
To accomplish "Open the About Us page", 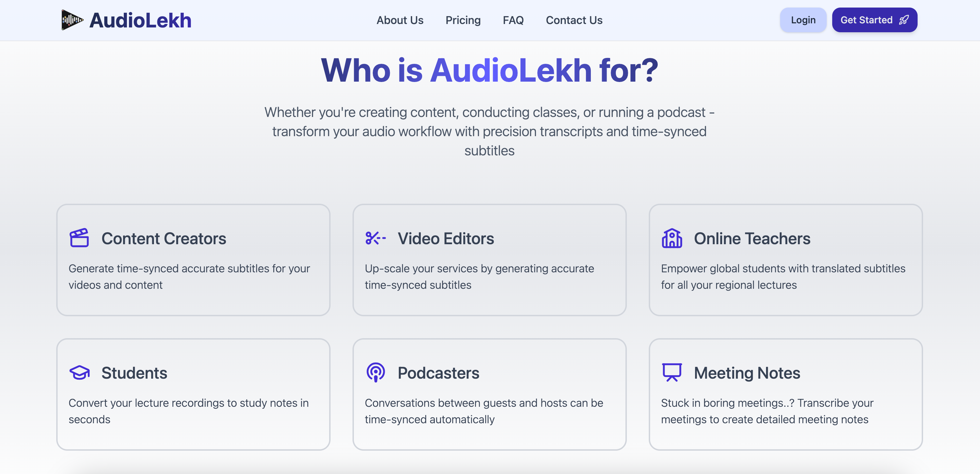I will 399,20.
